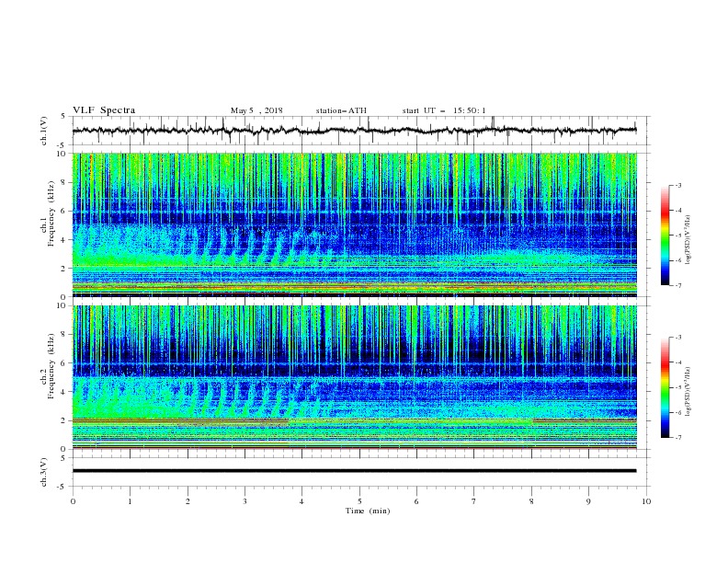Screen dimensions: 728x563
Task: Click the "-5" voltage tick on ch.3(V) axis
Action: (x=63, y=487)
